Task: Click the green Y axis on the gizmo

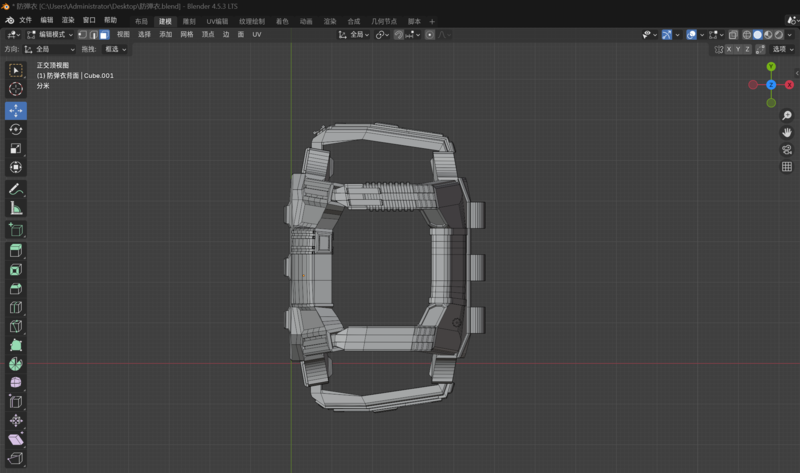Action: click(x=771, y=67)
